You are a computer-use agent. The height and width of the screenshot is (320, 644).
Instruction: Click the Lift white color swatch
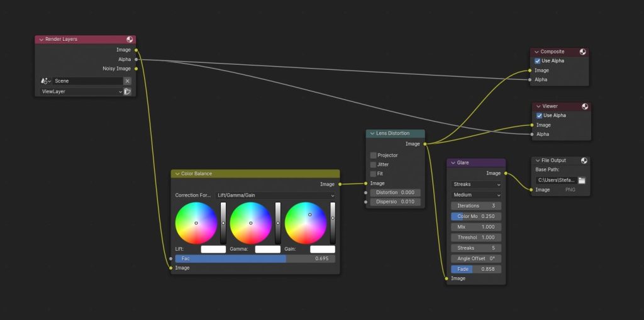coord(213,250)
